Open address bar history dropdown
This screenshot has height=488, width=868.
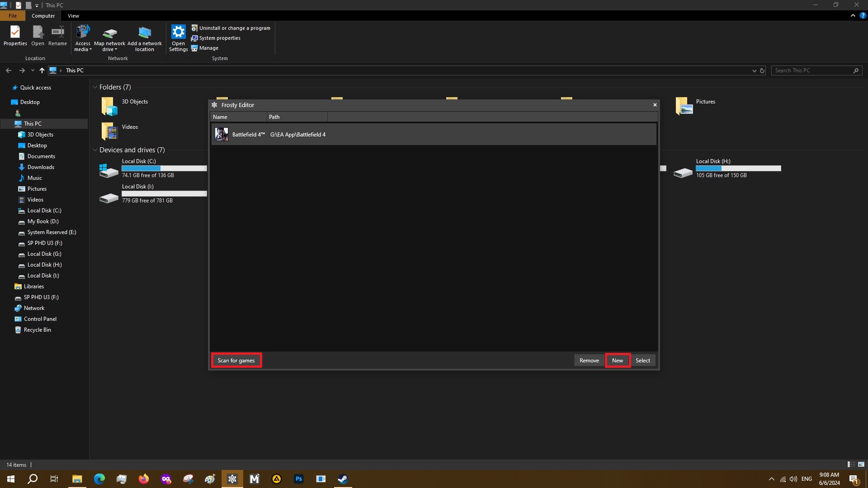click(x=754, y=70)
